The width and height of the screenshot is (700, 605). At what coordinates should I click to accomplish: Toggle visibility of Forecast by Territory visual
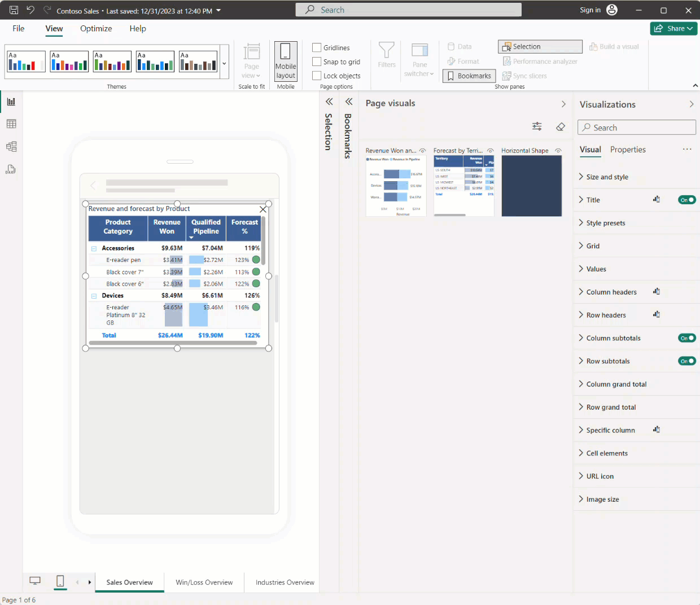click(x=490, y=151)
